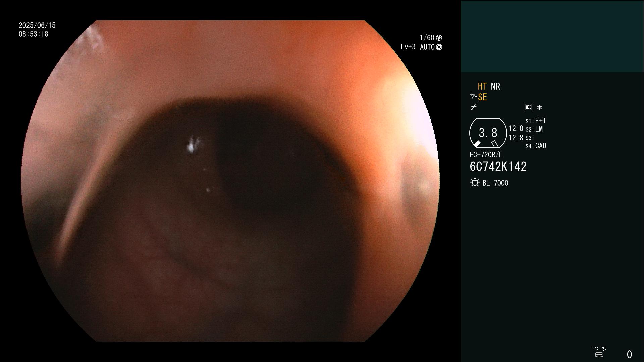
Task: Click the scope tip diagram showing 3.8
Action: pos(488,133)
